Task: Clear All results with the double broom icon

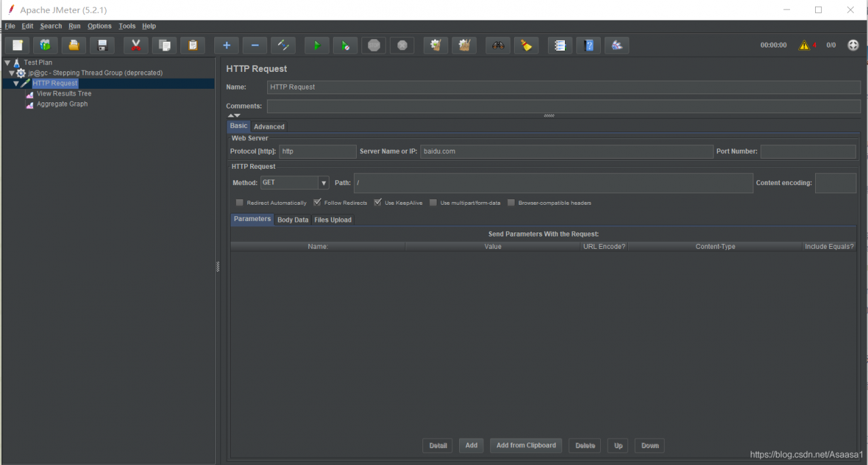Action: (465, 45)
